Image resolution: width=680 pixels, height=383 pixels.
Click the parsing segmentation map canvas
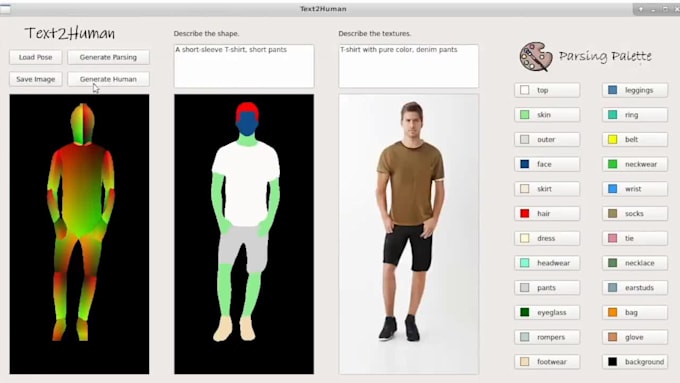(x=244, y=234)
